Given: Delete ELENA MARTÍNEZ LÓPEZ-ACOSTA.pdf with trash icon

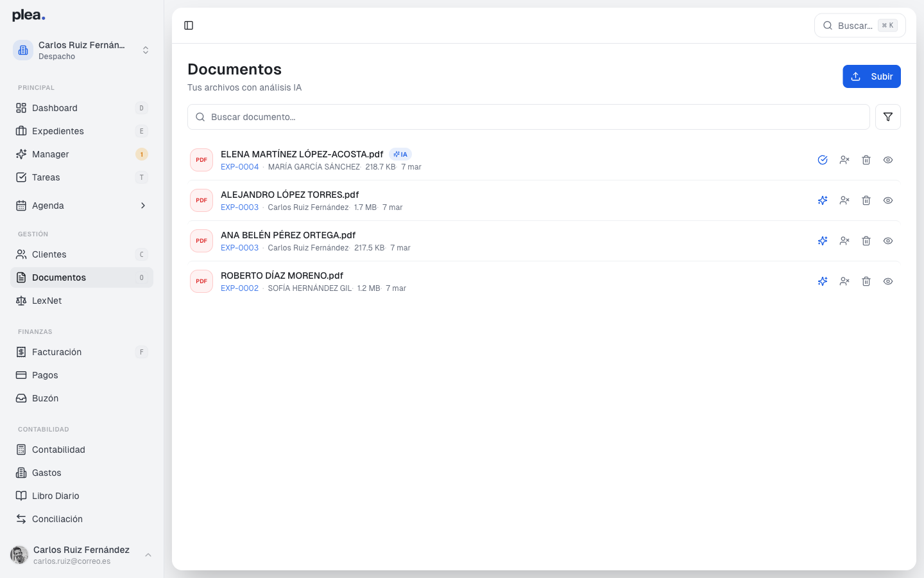Looking at the screenshot, I should click(x=866, y=160).
